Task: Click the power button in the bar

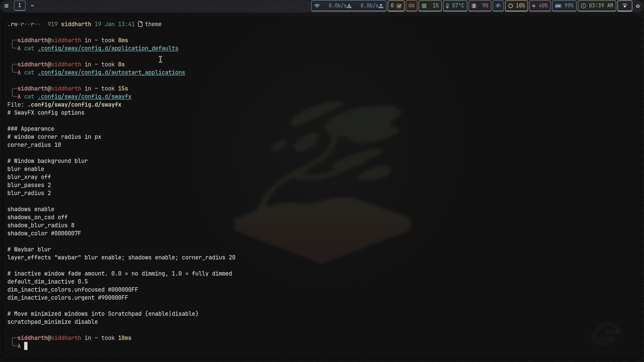Action: pyautogui.click(x=638, y=6)
